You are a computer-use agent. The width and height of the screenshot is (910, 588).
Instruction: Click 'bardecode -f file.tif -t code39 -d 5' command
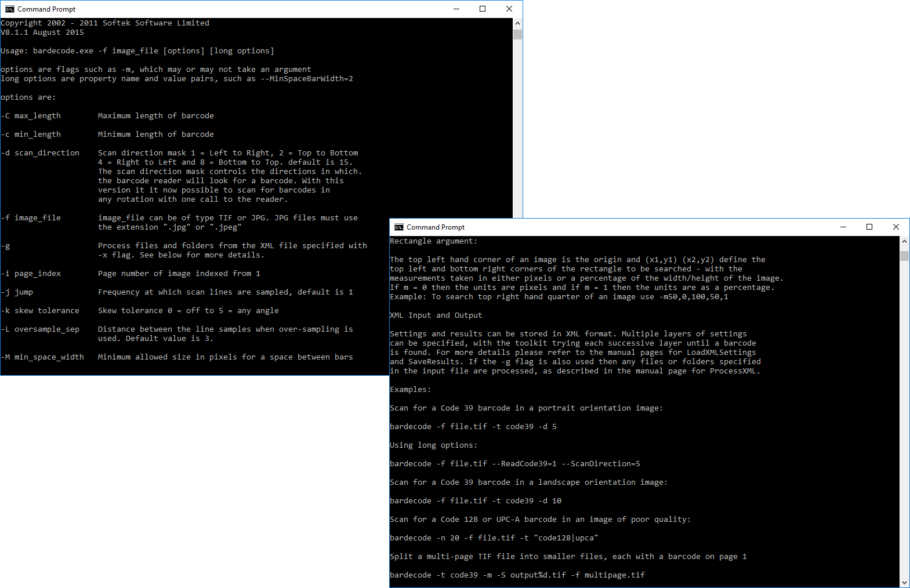click(473, 427)
